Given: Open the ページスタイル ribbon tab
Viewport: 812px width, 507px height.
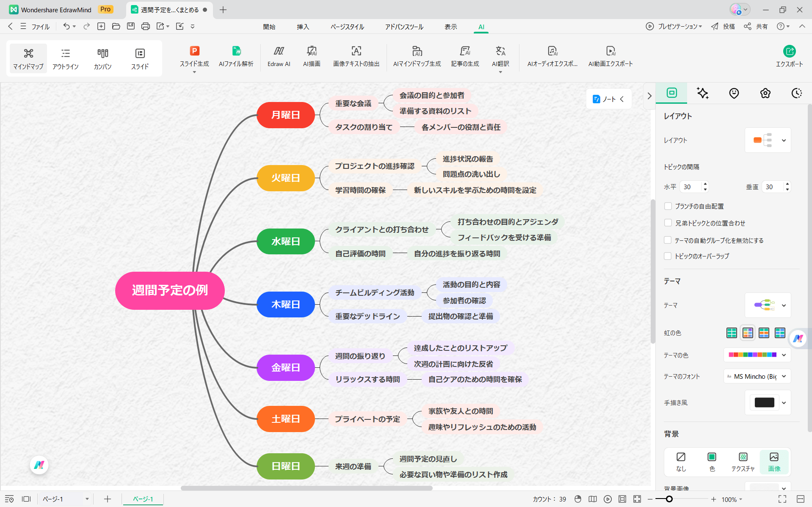Looking at the screenshot, I should (x=348, y=27).
